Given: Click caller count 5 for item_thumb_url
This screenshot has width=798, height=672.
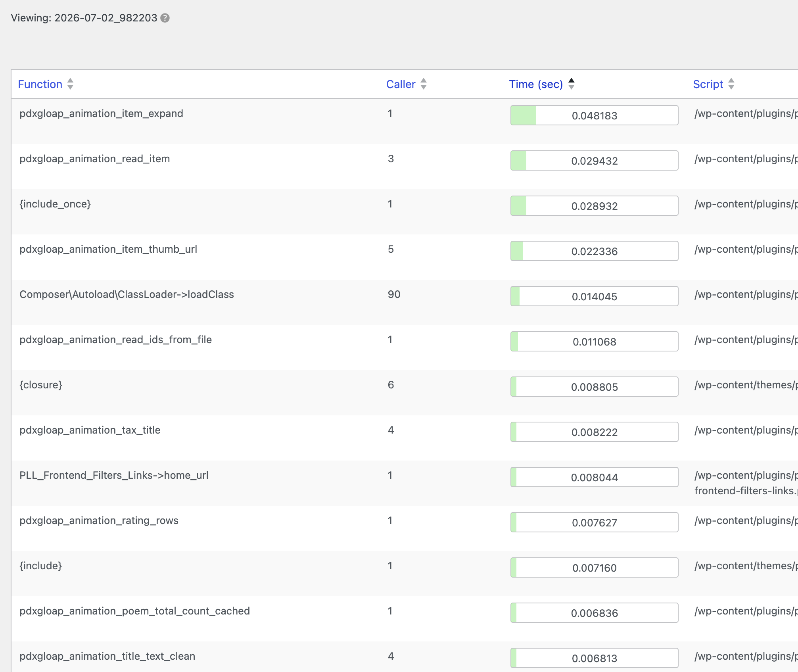Looking at the screenshot, I should pos(391,249).
